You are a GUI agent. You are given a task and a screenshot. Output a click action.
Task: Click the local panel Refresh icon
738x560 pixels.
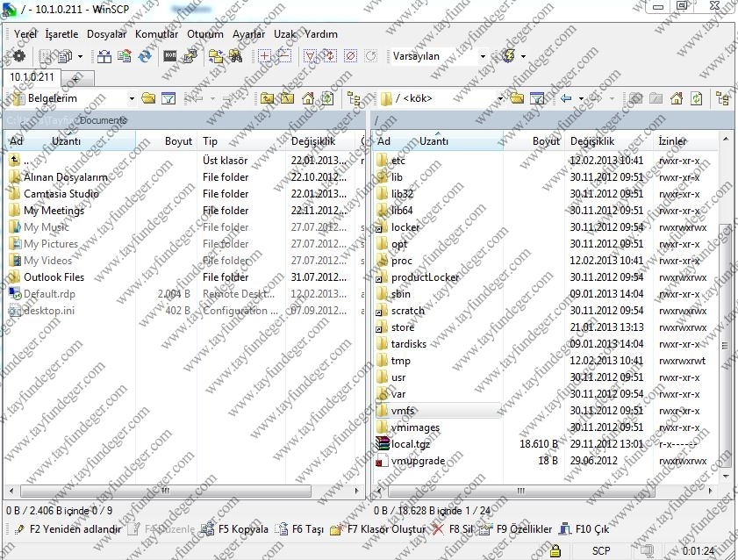click(327, 98)
